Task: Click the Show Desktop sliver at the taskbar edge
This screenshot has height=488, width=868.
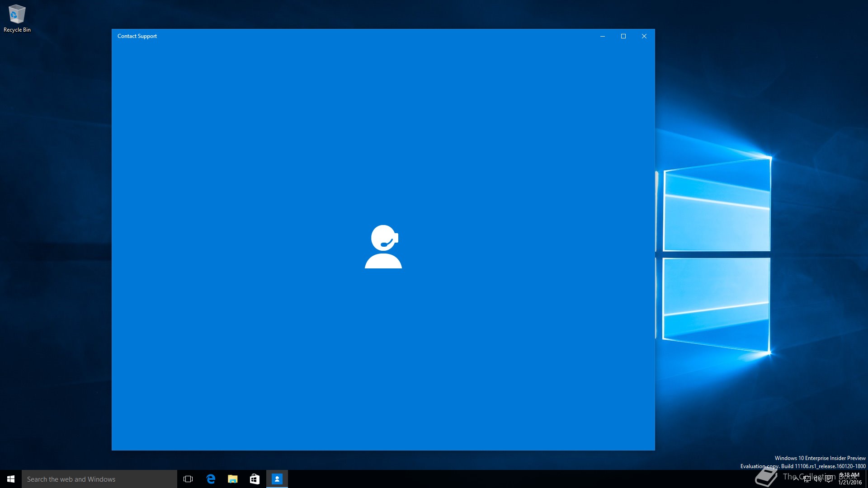Action: click(866, 479)
